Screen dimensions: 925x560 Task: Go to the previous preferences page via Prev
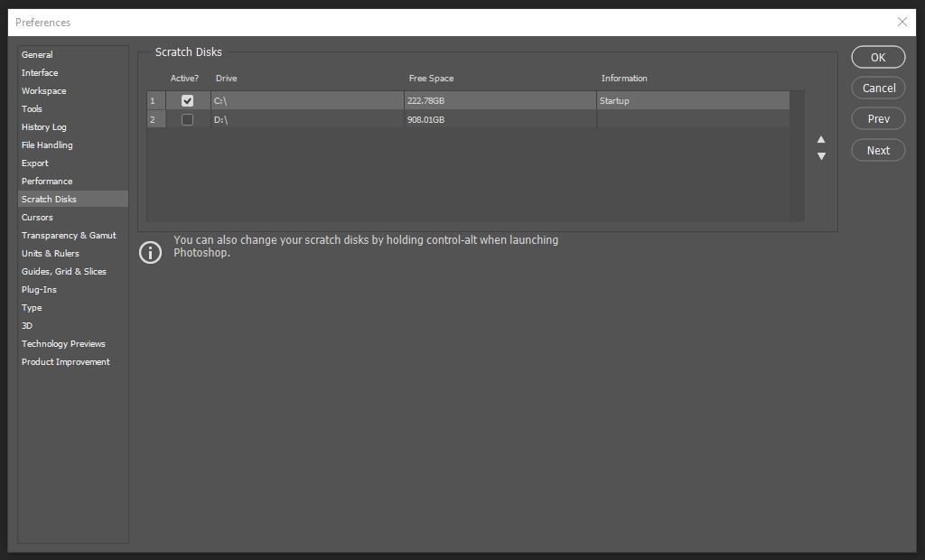[x=877, y=118]
